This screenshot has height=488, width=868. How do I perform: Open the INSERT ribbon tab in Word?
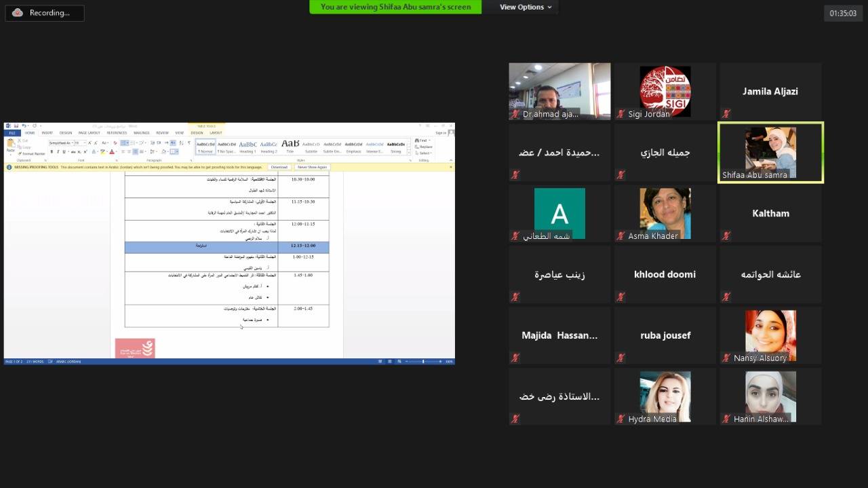point(47,133)
